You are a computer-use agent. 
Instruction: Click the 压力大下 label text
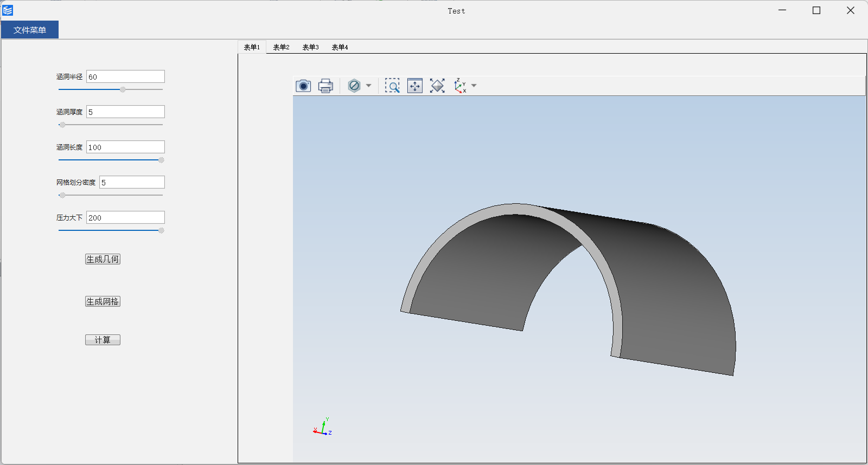point(69,218)
